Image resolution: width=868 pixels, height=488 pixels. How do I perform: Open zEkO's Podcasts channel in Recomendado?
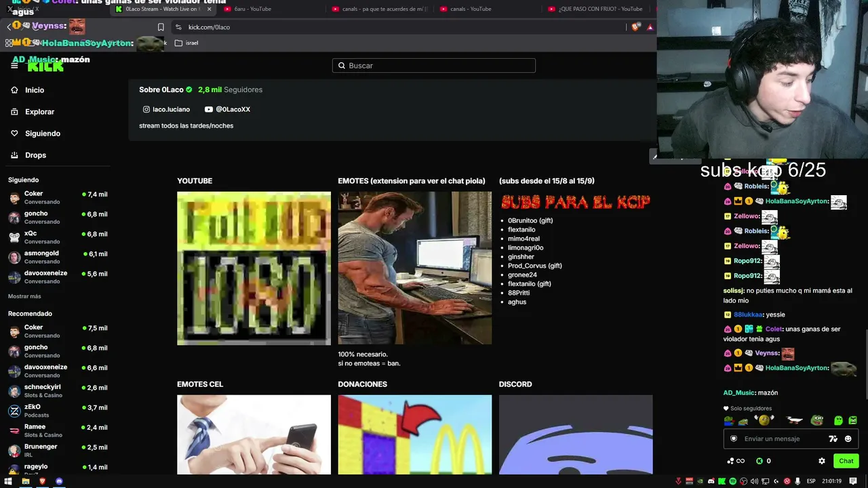pos(58,411)
